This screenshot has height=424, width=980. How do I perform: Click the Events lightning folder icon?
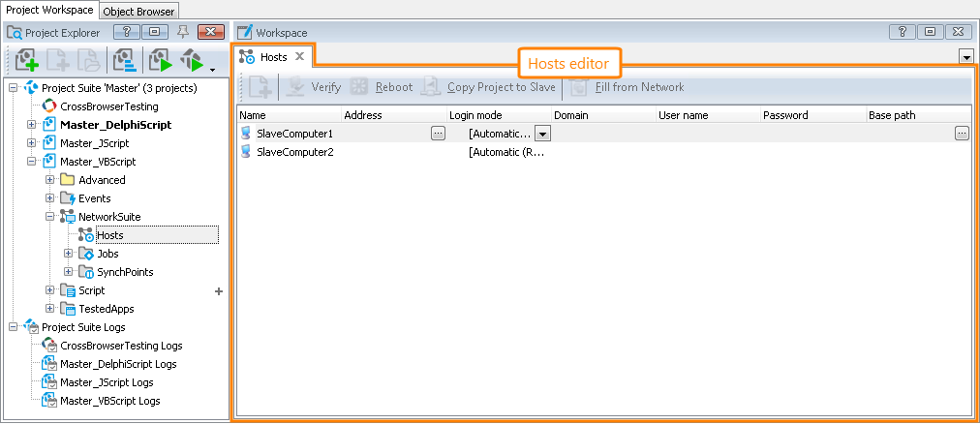[x=68, y=198]
